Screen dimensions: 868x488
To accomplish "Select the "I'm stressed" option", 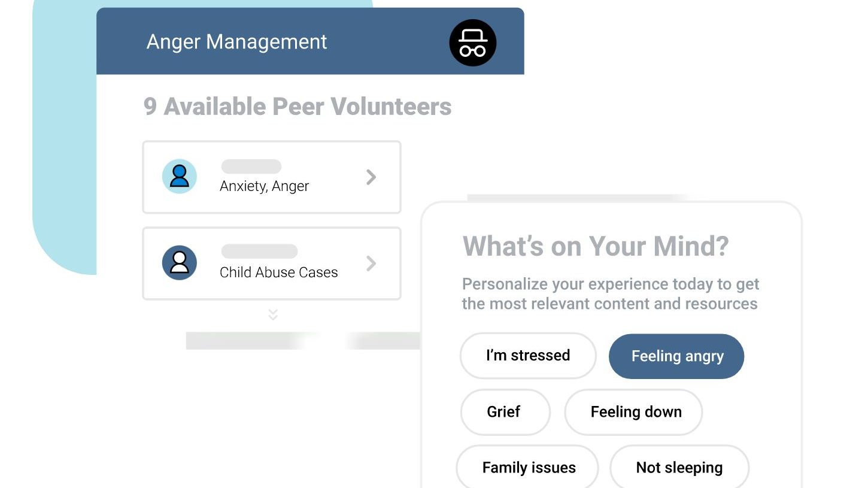I will tap(527, 356).
